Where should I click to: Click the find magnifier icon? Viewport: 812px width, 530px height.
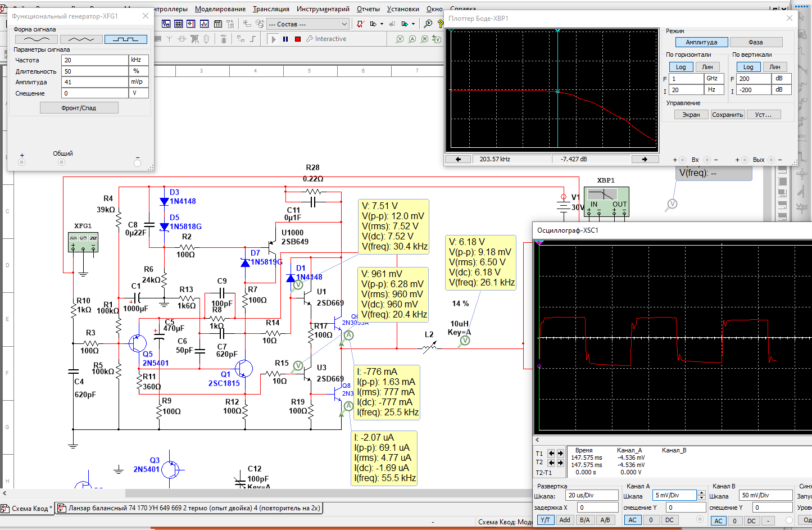click(428, 24)
